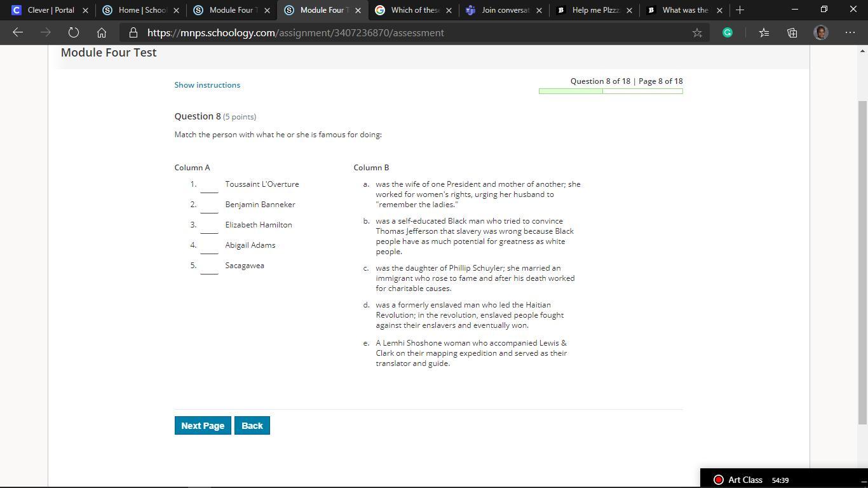Click the name Abigail Adams
The height and width of the screenshot is (488, 868).
coord(250,245)
